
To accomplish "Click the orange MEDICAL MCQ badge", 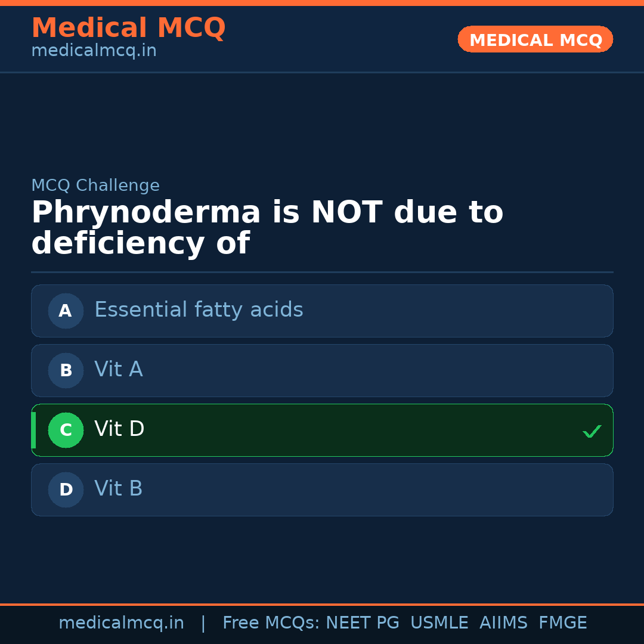I will pyautogui.click(x=535, y=39).
